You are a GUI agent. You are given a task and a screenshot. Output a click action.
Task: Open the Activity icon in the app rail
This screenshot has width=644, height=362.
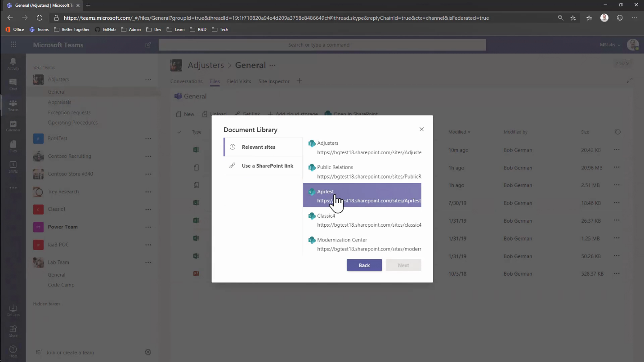(x=13, y=64)
